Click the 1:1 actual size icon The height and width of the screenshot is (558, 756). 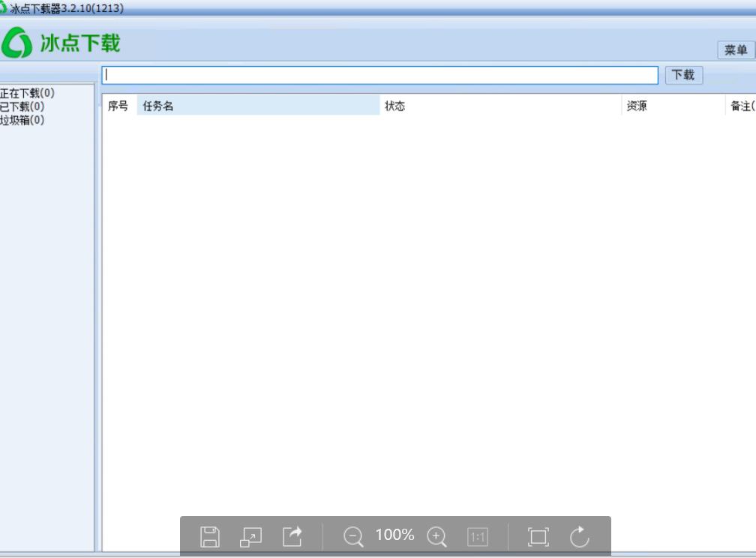(x=478, y=537)
